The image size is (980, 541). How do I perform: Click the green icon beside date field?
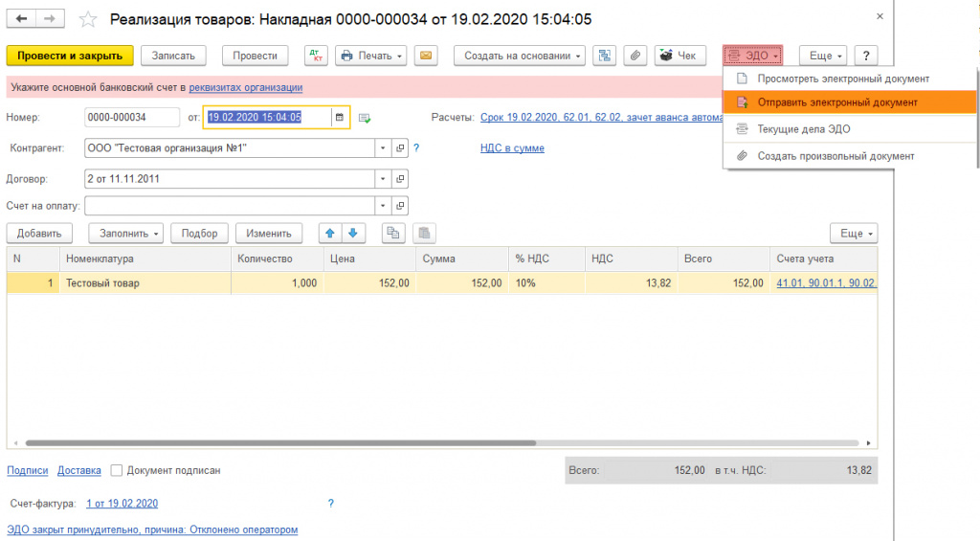click(x=365, y=118)
